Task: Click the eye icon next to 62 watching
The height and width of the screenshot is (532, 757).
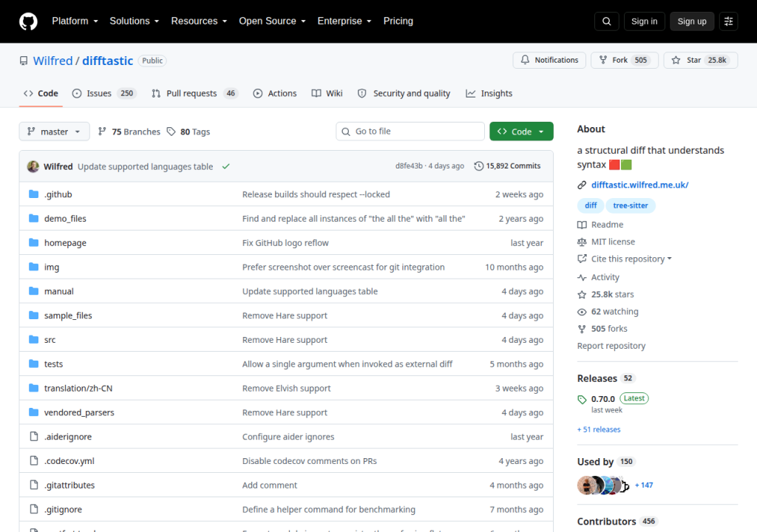Action: tap(582, 312)
